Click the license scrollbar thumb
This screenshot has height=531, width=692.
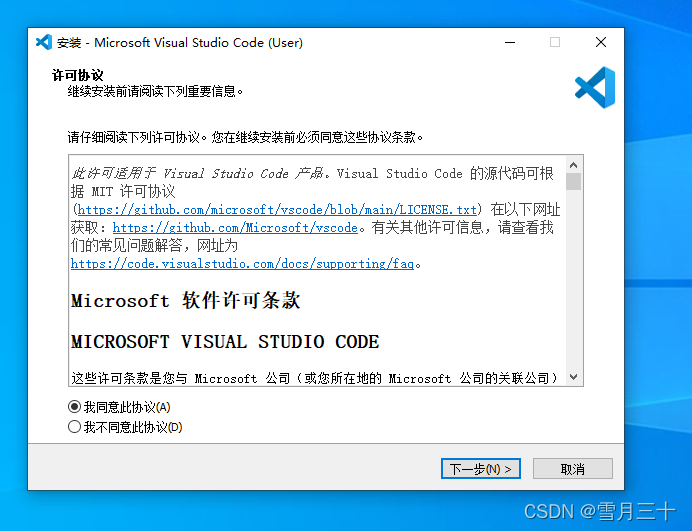(573, 181)
